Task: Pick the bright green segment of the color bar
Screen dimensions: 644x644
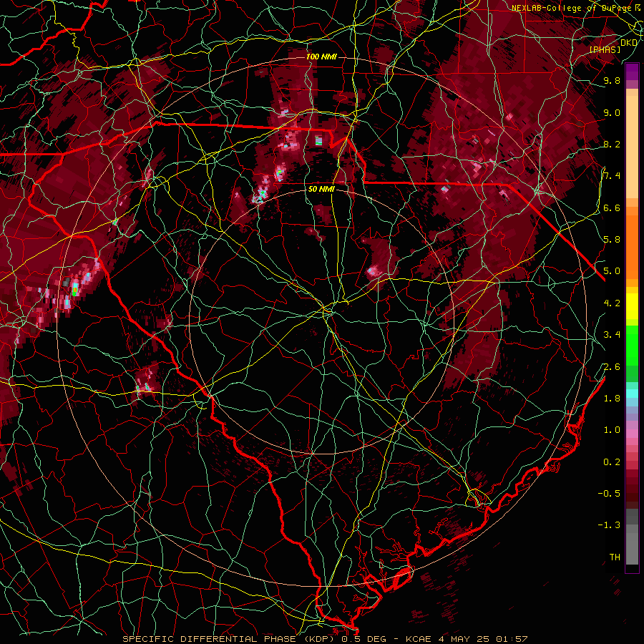Action: pos(632,345)
